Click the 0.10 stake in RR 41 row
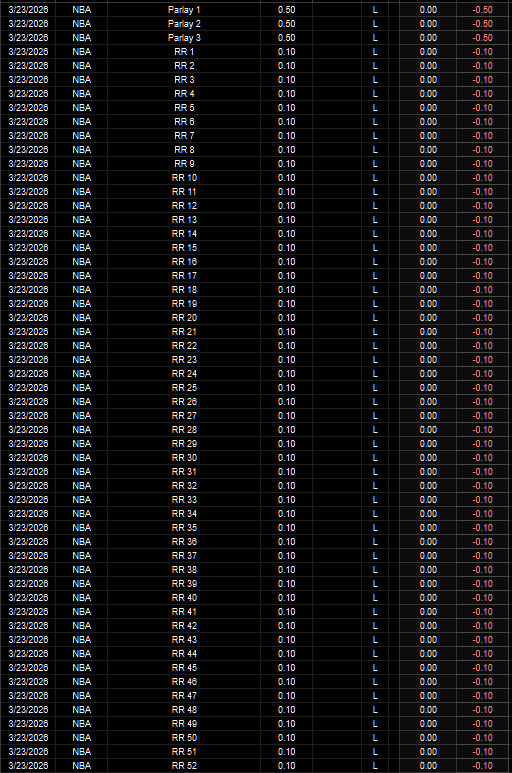 point(286,612)
